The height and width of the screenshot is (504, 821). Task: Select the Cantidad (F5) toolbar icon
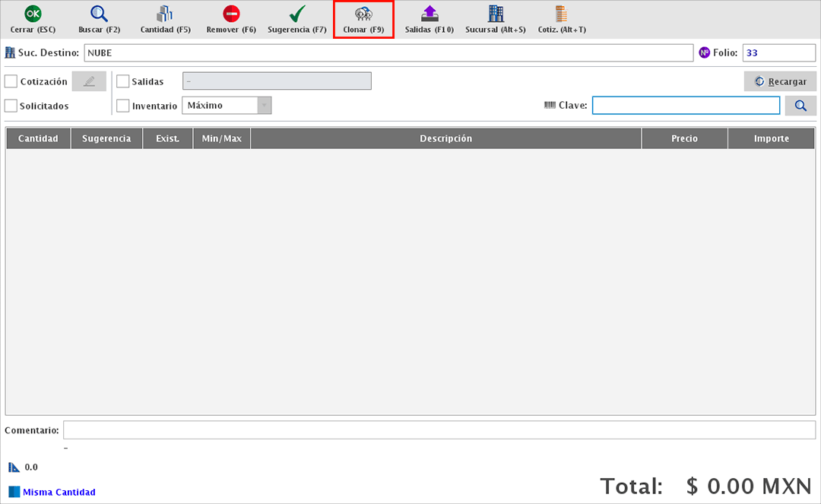(165, 14)
